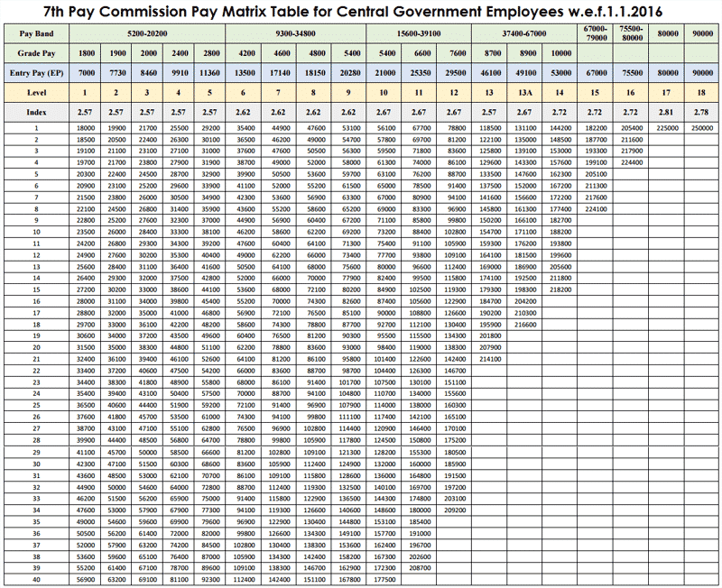Click Index value 2.81
Viewport: 722px width, 588px height.
coord(666,112)
